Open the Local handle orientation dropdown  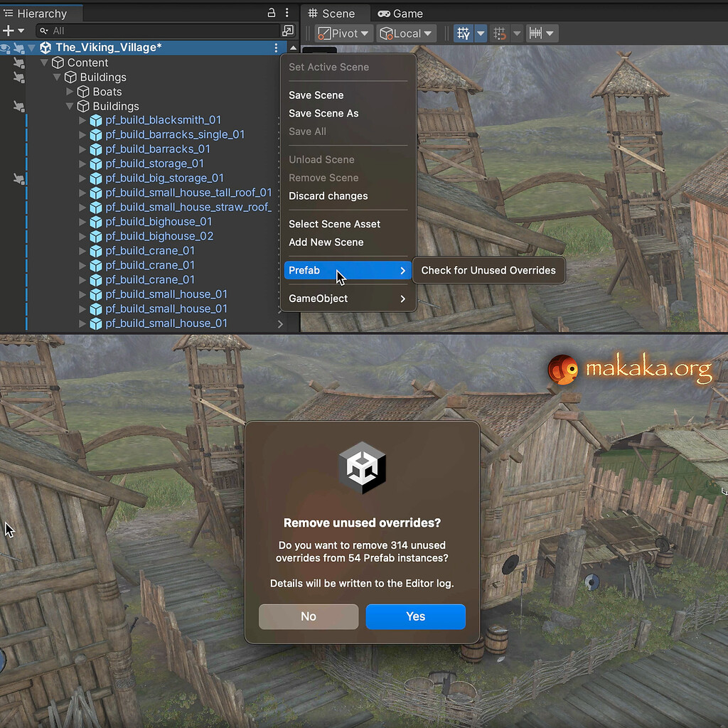pyautogui.click(x=406, y=33)
